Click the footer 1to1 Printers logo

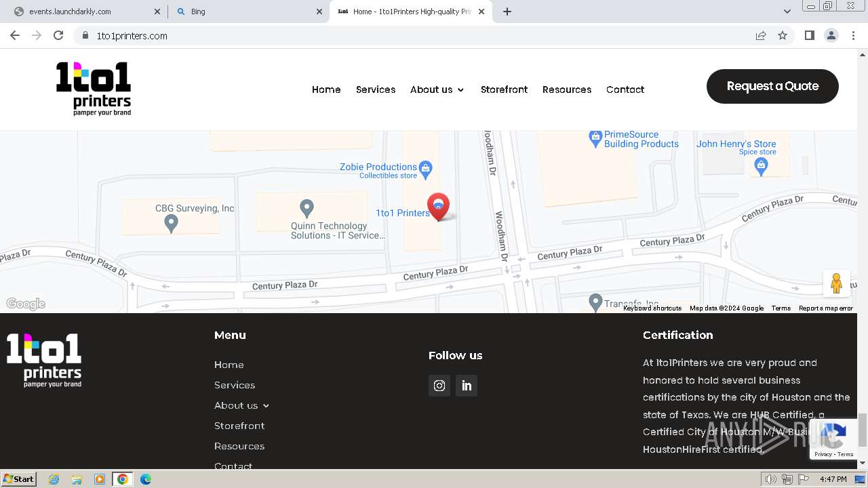pyautogui.click(x=44, y=360)
